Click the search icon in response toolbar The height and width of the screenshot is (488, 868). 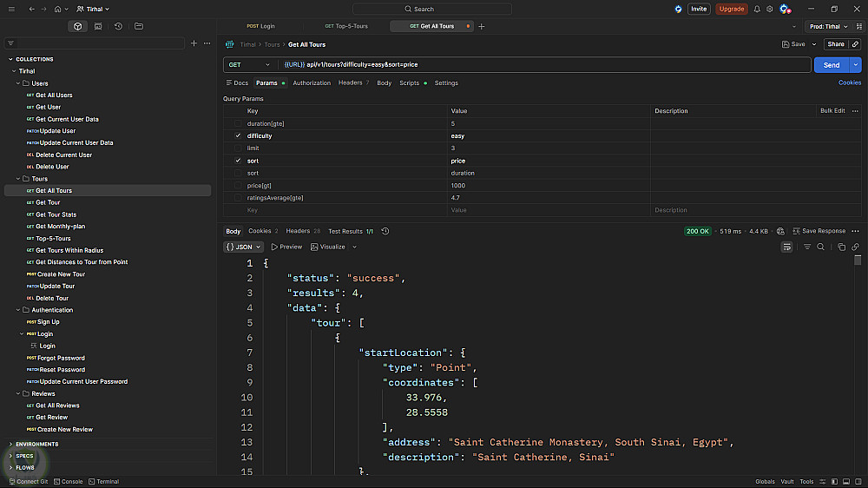click(821, 247)
